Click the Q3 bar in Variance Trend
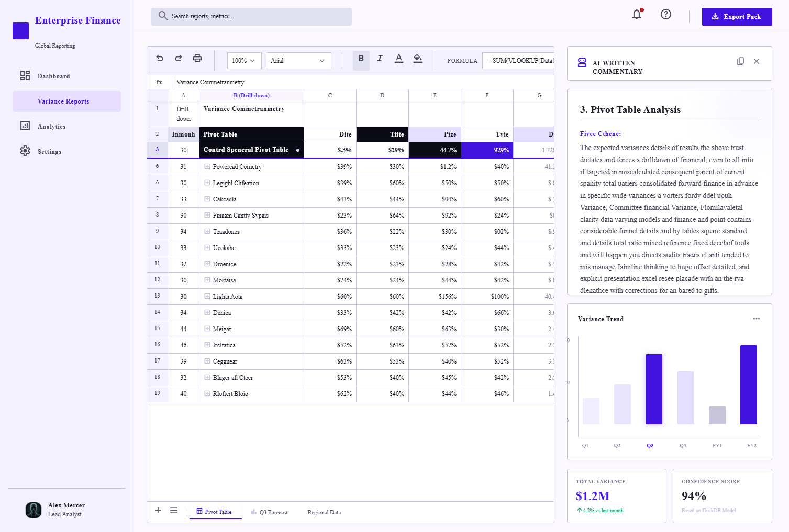Screen dimensions: 789x532 (654, 389)
